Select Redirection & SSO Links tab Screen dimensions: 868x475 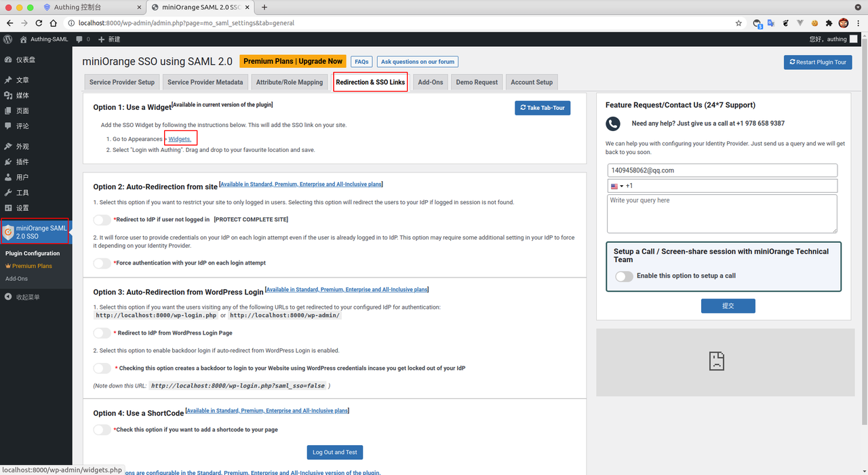pos(370,82)
